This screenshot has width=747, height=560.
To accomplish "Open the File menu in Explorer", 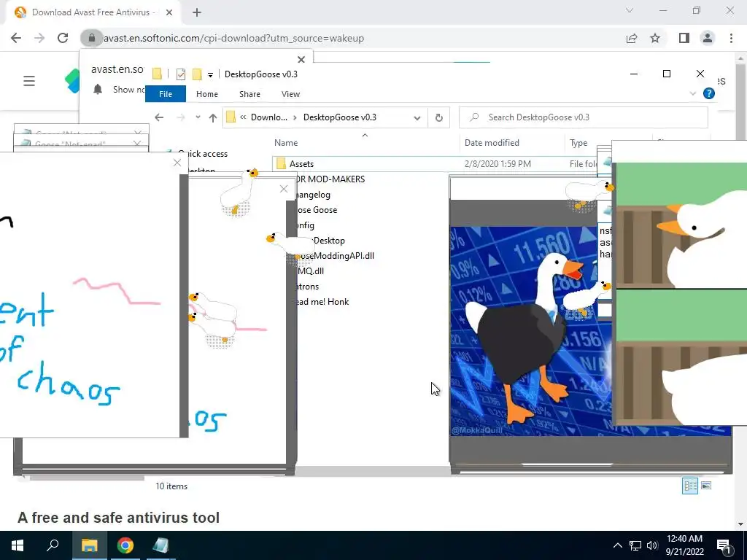I will coord(166,94).
